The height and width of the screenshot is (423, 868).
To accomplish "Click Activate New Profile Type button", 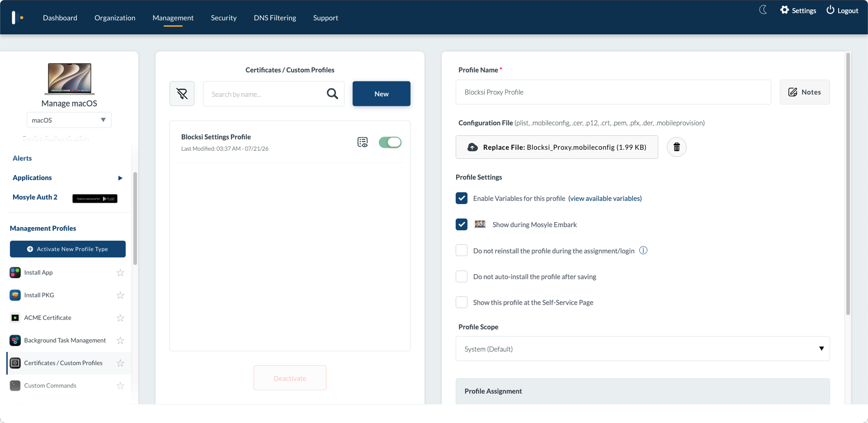I will click(x=68, y=249).
